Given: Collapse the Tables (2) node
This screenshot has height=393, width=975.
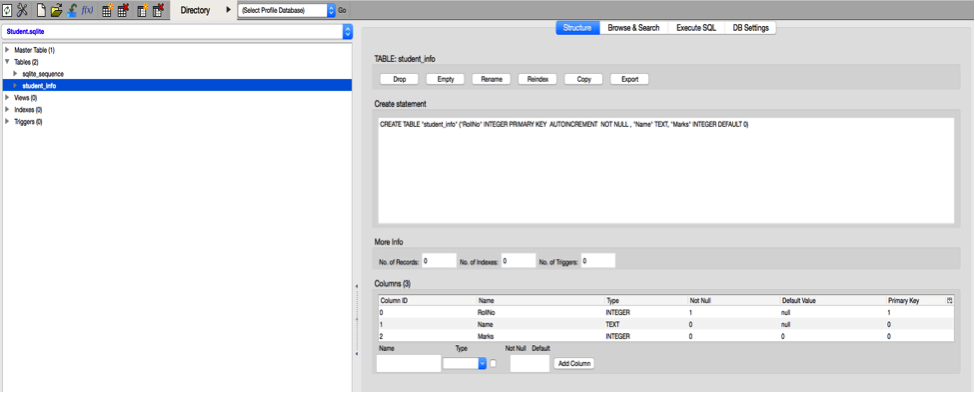Looking at the screenshot, I should click(7, 62).
